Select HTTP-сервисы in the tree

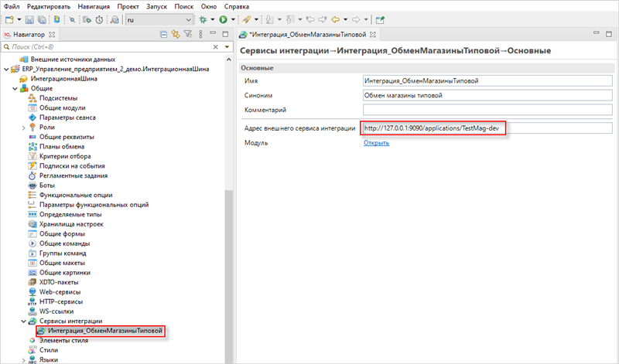[60, 301]
